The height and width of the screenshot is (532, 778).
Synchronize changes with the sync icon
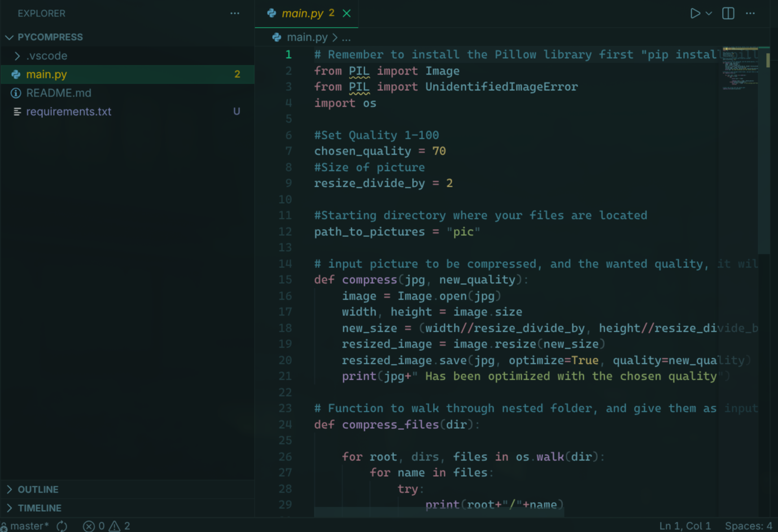tap(62, 526)
